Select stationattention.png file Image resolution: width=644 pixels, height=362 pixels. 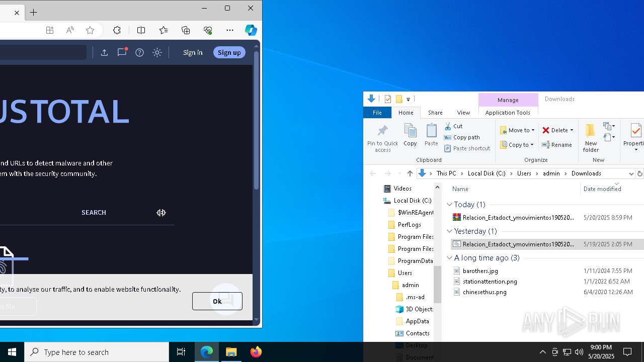[490, 282]
